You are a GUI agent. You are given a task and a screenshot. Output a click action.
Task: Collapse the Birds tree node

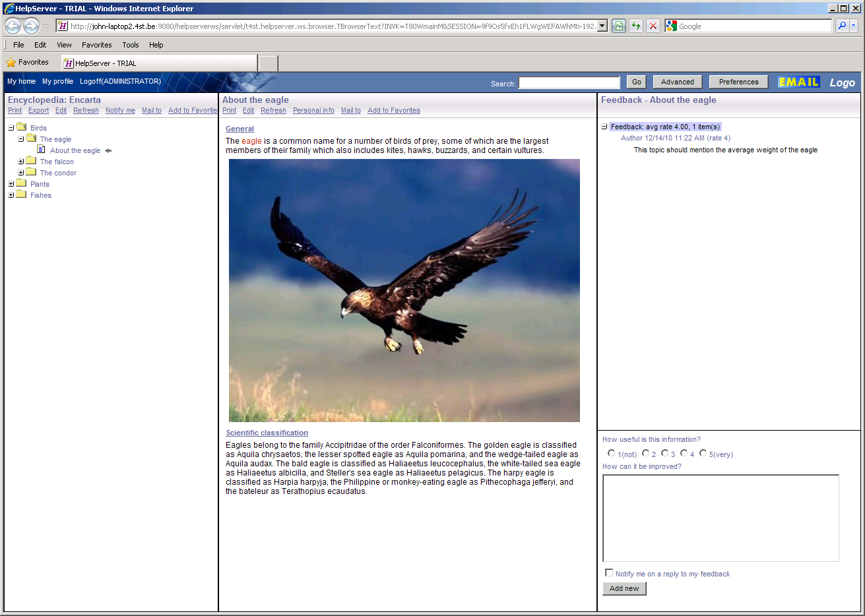click(11, 128)
